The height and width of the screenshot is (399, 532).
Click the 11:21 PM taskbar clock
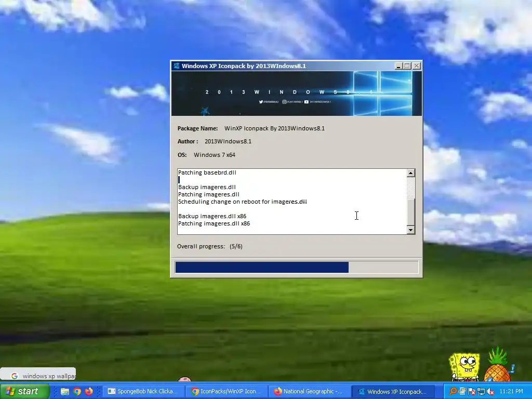point(511,391)
